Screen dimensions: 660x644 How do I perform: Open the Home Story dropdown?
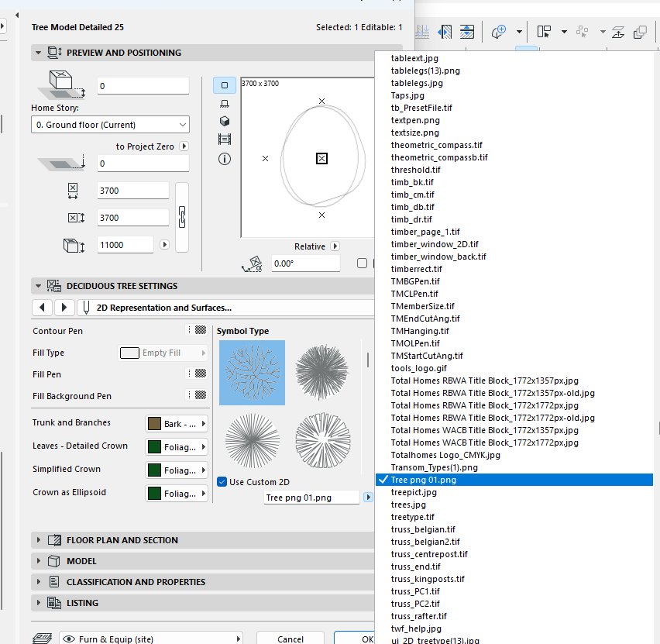tap(110, 125)
